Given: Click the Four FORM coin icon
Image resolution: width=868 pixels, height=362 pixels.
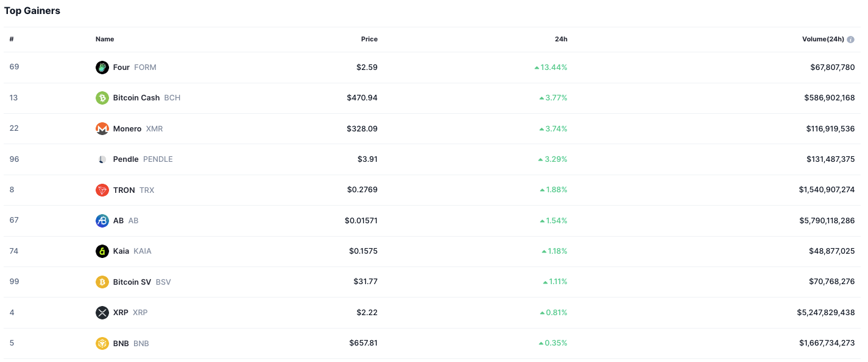Looking at the screenshot, I should coord(102,68).
